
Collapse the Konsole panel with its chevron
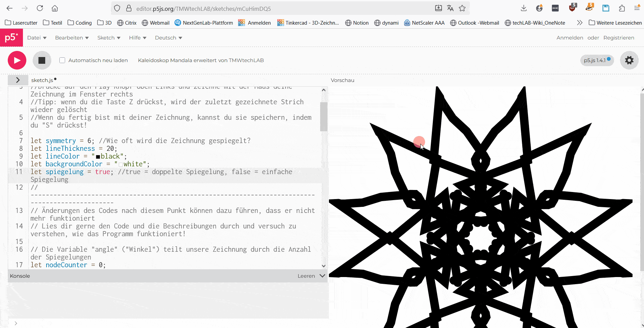(322, 276)
